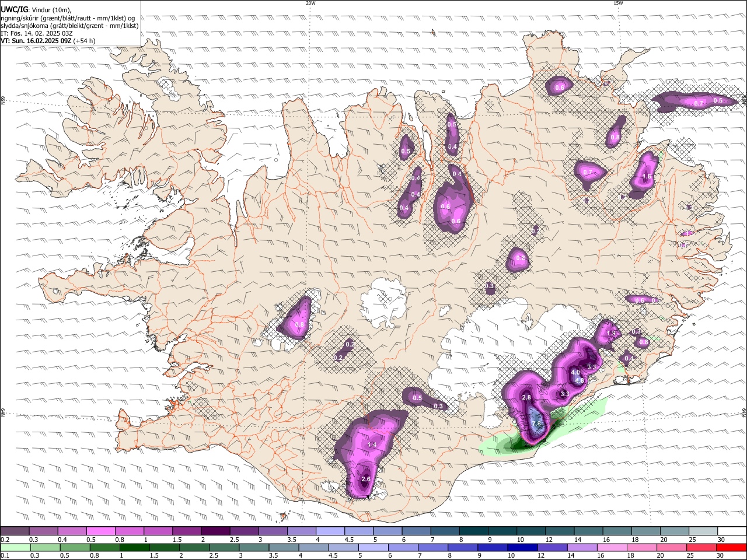
Task: Click the 2.8 snowfall value label
Action: point(526,397)
